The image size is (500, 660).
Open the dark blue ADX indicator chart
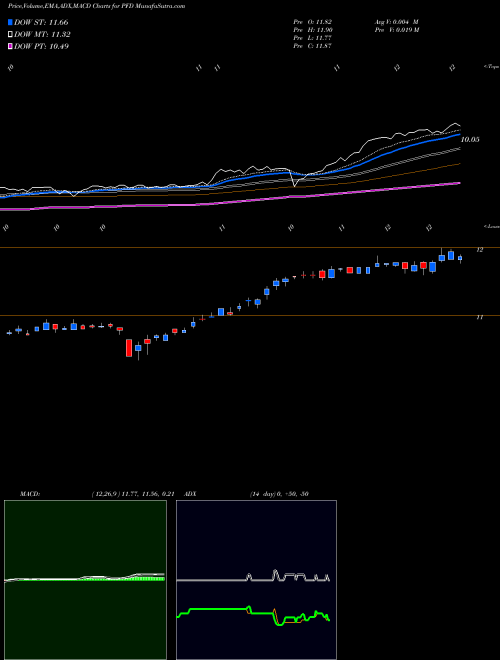coord(256,580)
